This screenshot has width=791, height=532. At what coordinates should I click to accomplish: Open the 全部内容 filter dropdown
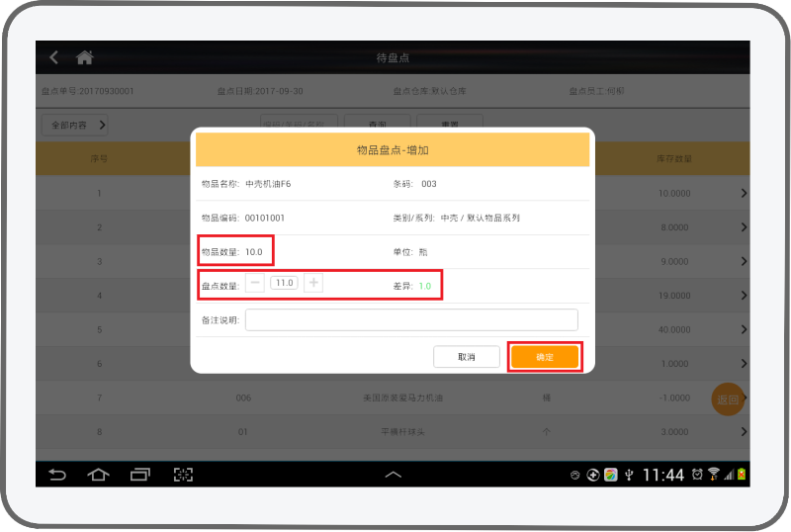(75, 126)
